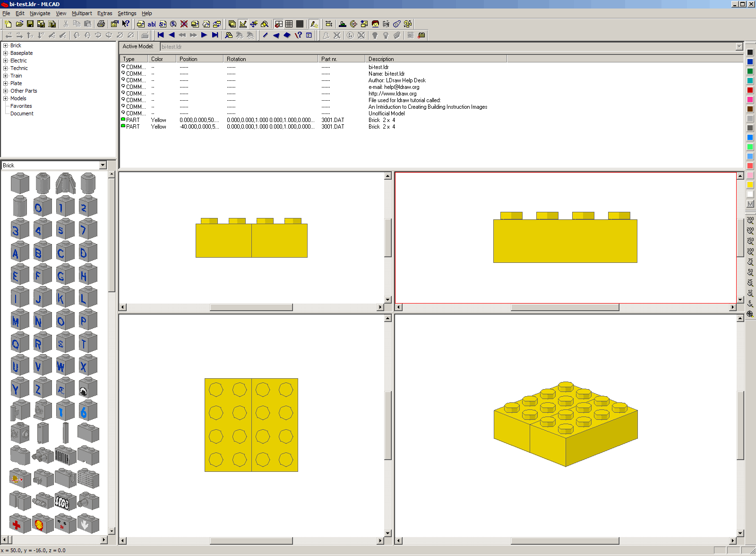Viewport: 756px width, 556px height.
Task: Click the snap grid icon in second toolbar
Action: coord(411,35)
